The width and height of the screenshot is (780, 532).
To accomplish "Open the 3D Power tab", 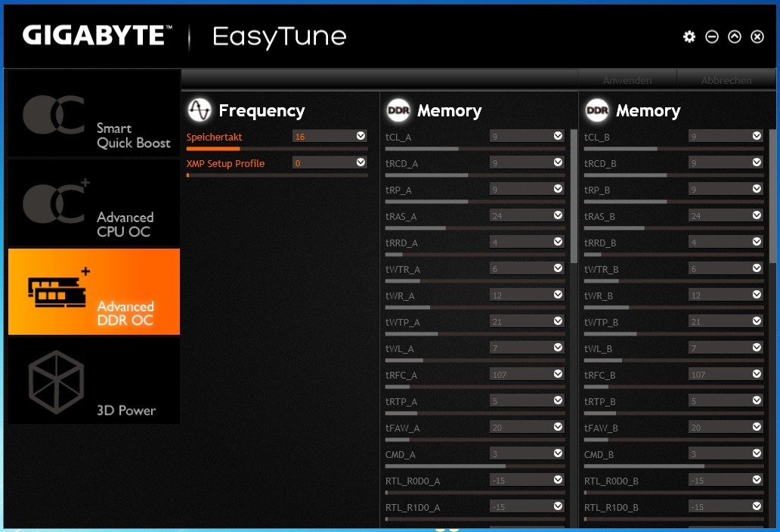I will coord(94,381).
